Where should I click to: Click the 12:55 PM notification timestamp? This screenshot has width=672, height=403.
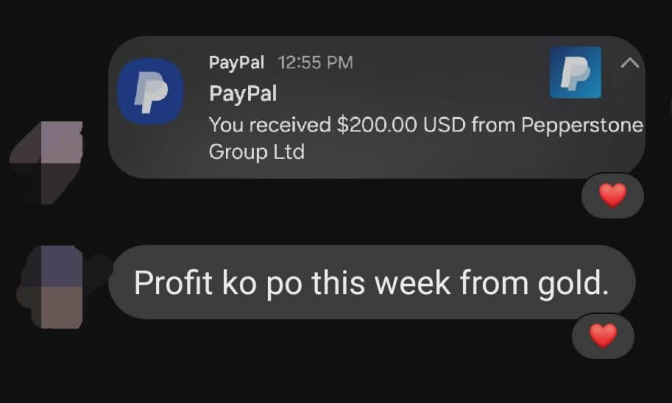pyautogui.click(x=315, y=63)
